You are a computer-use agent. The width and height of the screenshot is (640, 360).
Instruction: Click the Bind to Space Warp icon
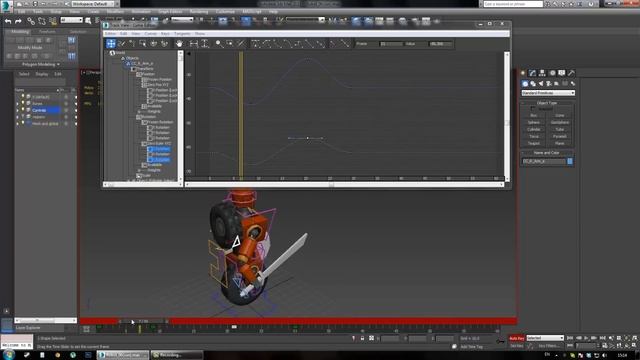pyautogui.click(x=53, y=21)
